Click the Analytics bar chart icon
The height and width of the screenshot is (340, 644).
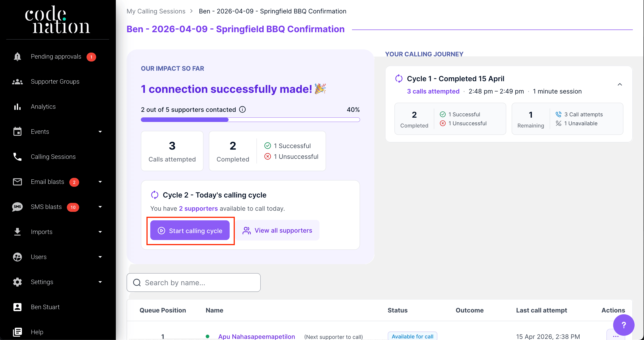[x=17, y=107]
